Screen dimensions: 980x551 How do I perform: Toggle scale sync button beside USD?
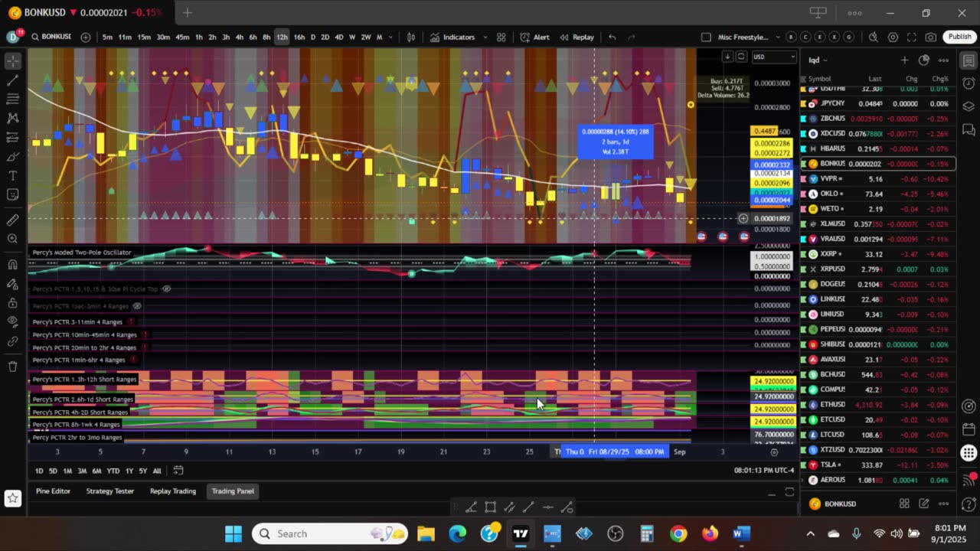741,57
